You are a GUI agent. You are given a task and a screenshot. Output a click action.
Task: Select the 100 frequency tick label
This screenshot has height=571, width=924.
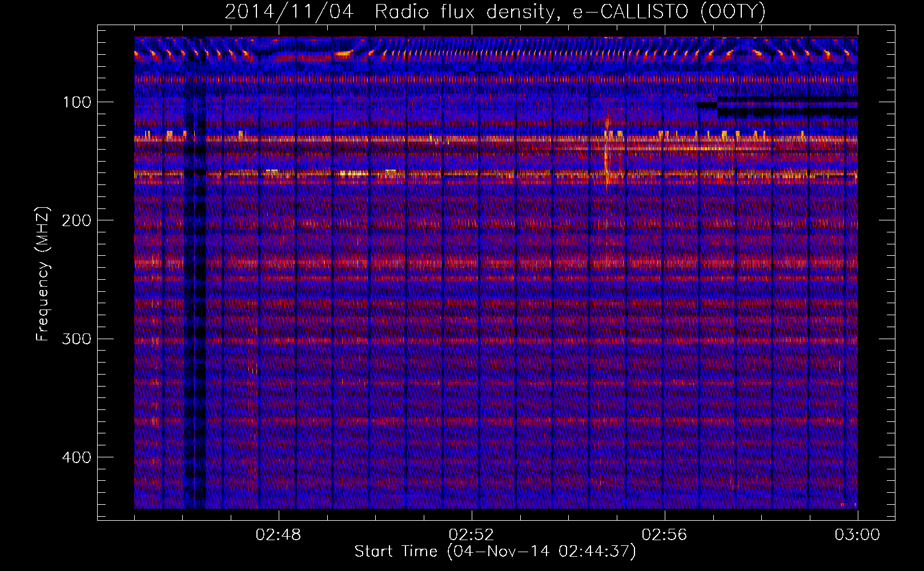pyautogui.click(x=77, y=102)
